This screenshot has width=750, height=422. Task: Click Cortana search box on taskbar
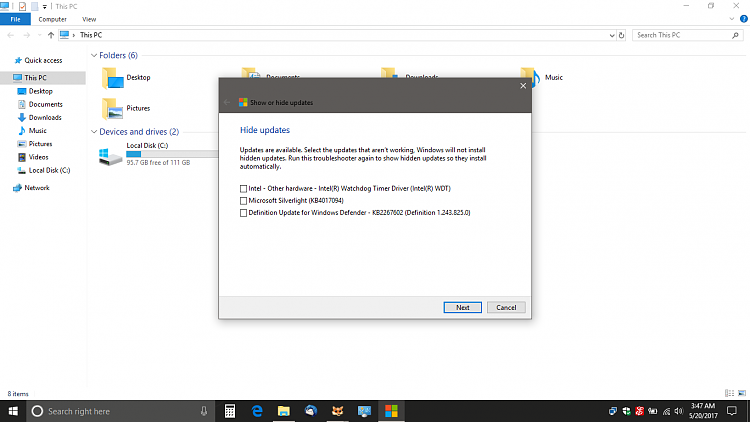click(120, 411)
